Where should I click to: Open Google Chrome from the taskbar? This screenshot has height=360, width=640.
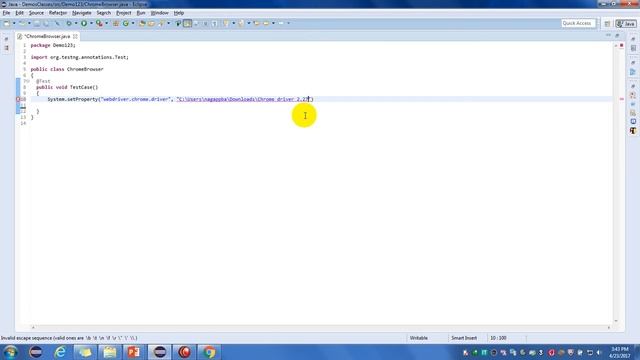(209, 352)
